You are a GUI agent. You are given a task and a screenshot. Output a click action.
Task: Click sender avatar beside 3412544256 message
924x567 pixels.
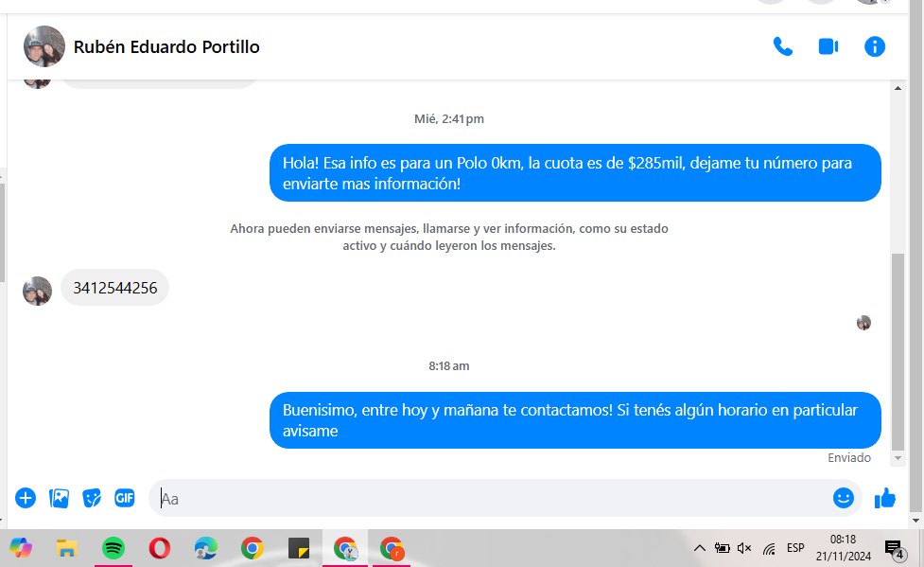tap(37, 291)
